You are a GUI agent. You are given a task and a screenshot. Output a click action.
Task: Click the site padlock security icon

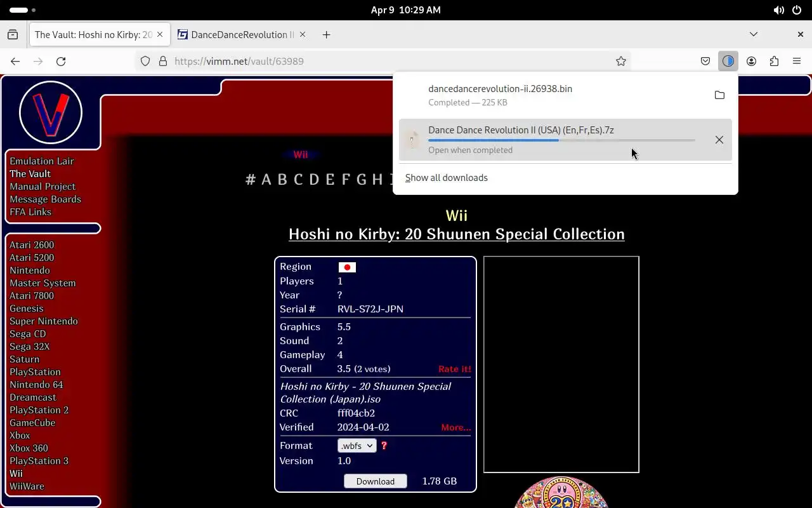pyautogui.click(x=163, y=62)
